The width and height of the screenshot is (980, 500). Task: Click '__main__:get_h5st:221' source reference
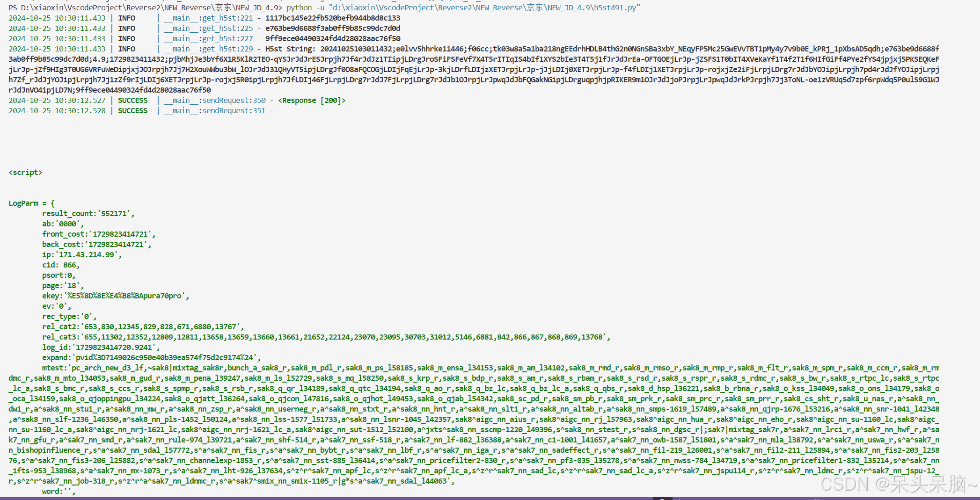pos(208,18)
